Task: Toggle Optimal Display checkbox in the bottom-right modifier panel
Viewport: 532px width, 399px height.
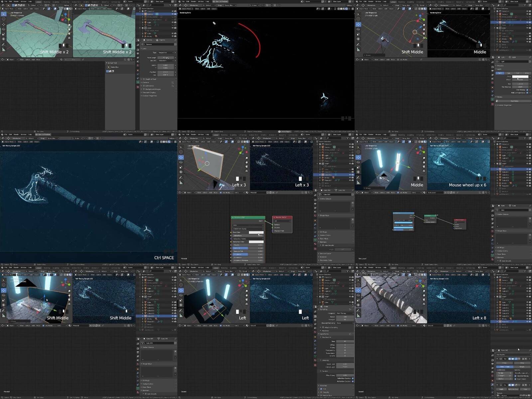Action: click(515, 376)
